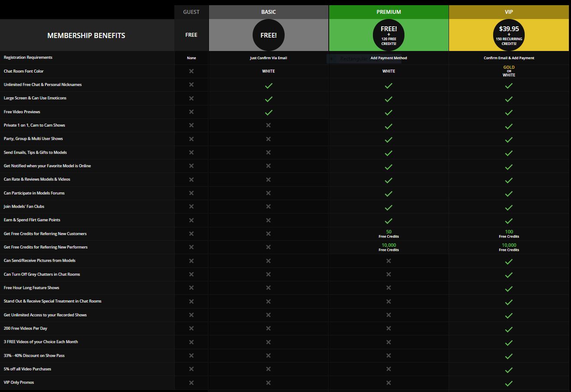Viewport: 571px width, 392px height.
Task: Click the Premium checkmark for Earn & Spend Flirt Game Points
Action: click(388, 220)
